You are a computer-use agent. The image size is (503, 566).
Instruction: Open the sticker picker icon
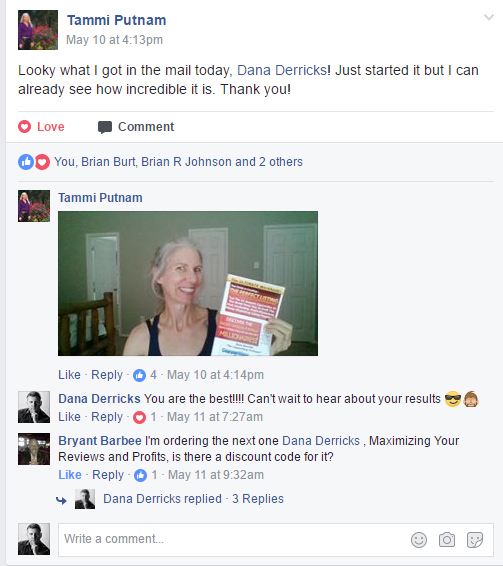coord(475,540)
